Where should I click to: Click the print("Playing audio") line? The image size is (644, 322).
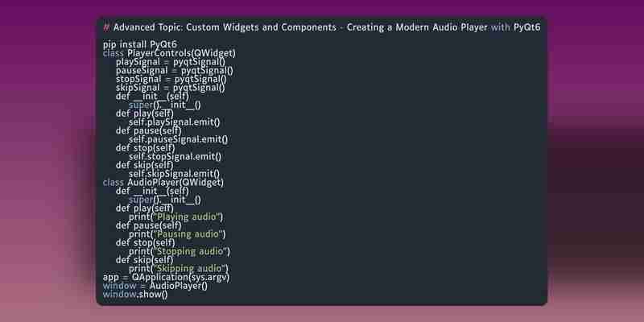175,217
